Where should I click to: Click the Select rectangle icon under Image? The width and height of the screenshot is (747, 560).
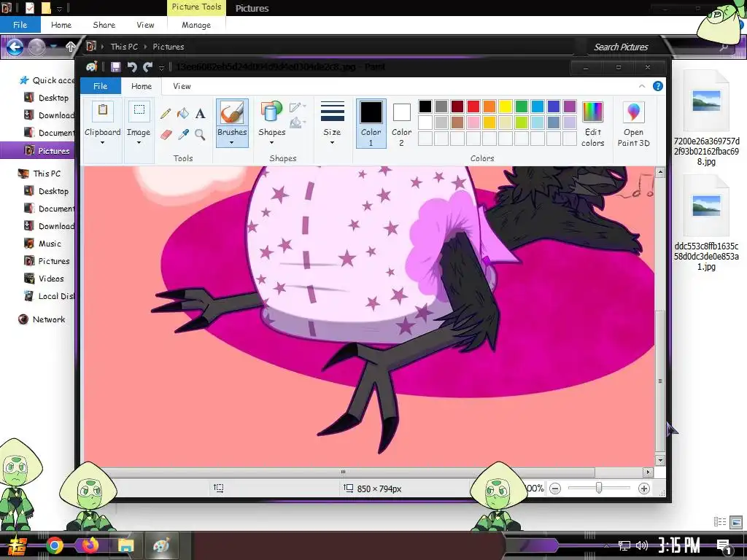[x=139, y=111]
